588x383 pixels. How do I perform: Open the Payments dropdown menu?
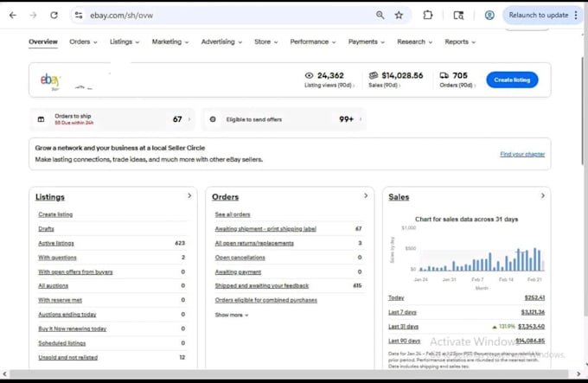coord(367,41)
